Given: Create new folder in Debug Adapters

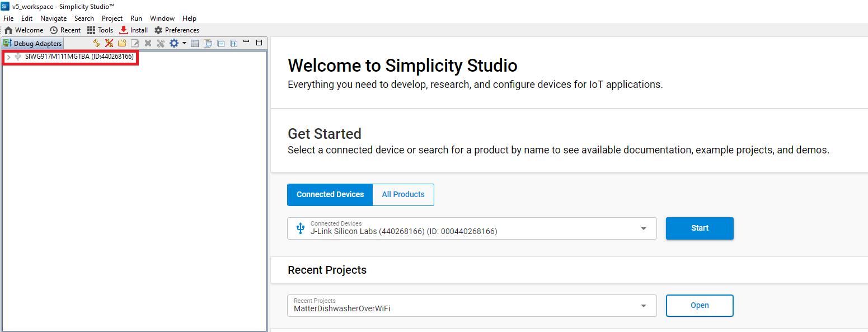Looking at the screenshot, I should point(122,43).
